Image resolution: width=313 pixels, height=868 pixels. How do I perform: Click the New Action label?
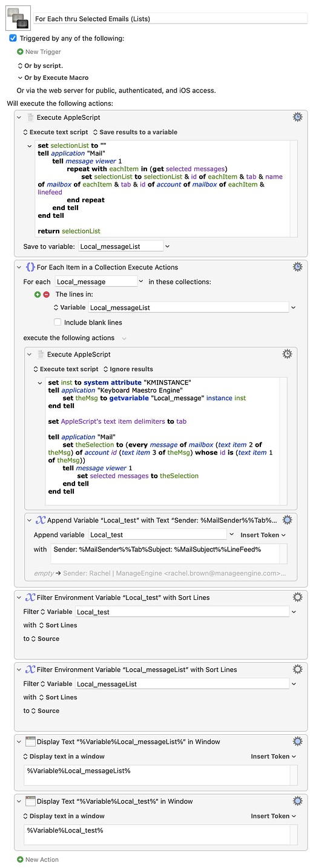41,860
